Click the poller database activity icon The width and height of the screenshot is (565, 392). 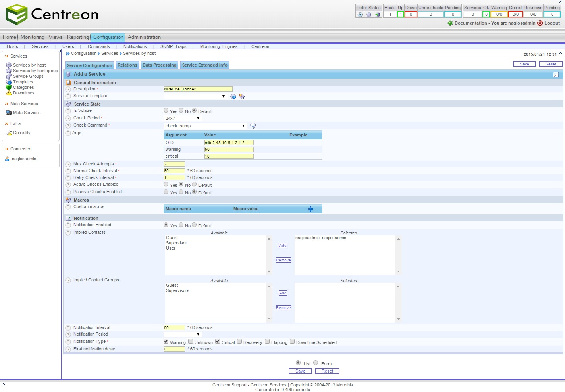coord(378,15)
